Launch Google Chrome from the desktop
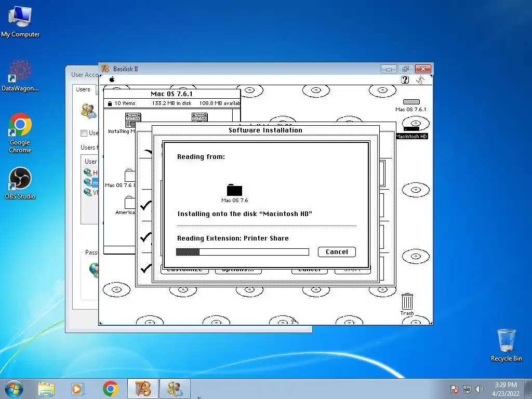 coord(20,133)
